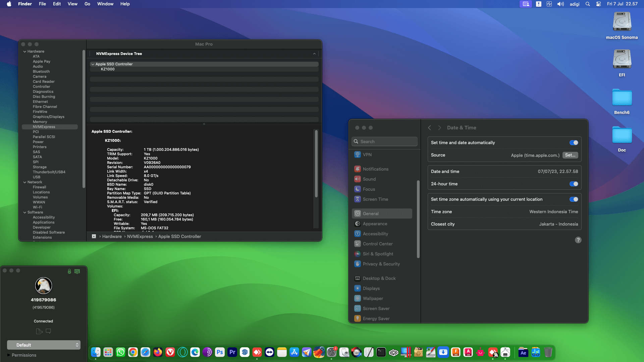Open the Window menu
Image resolution: width=644 pixels, height=362 pixels.
(105, 4)
